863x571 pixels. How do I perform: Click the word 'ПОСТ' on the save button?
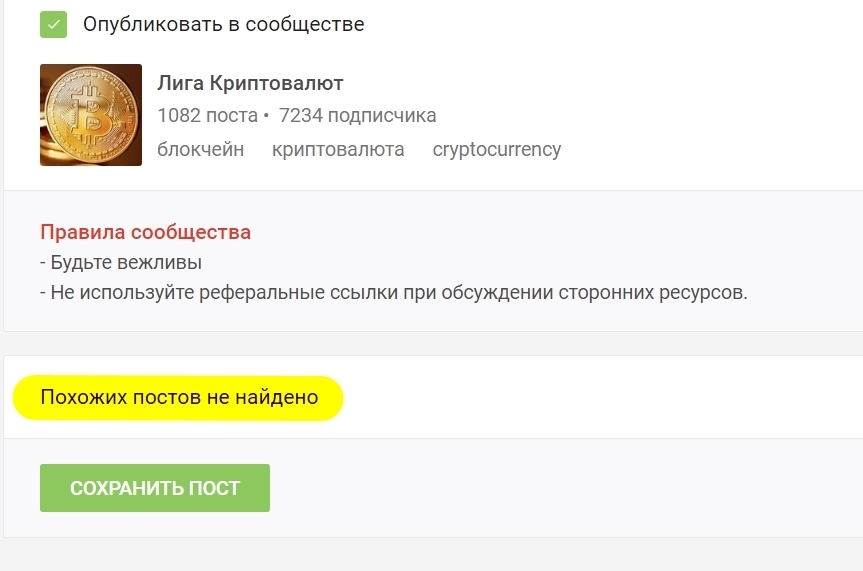(x=214, y=488)
